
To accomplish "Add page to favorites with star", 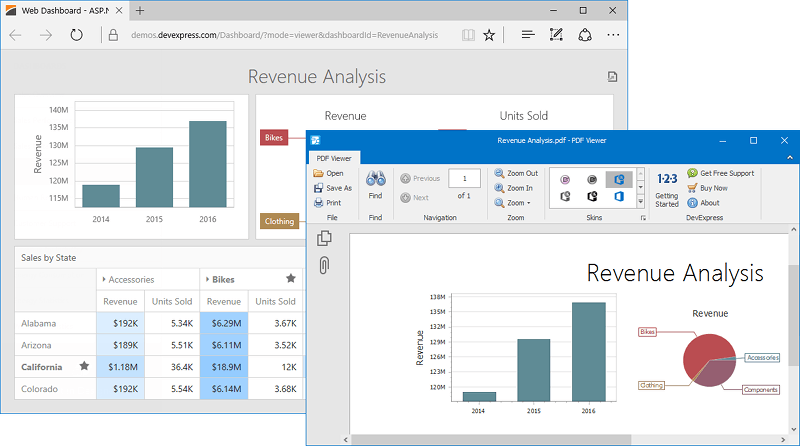I will pos(489,35).
